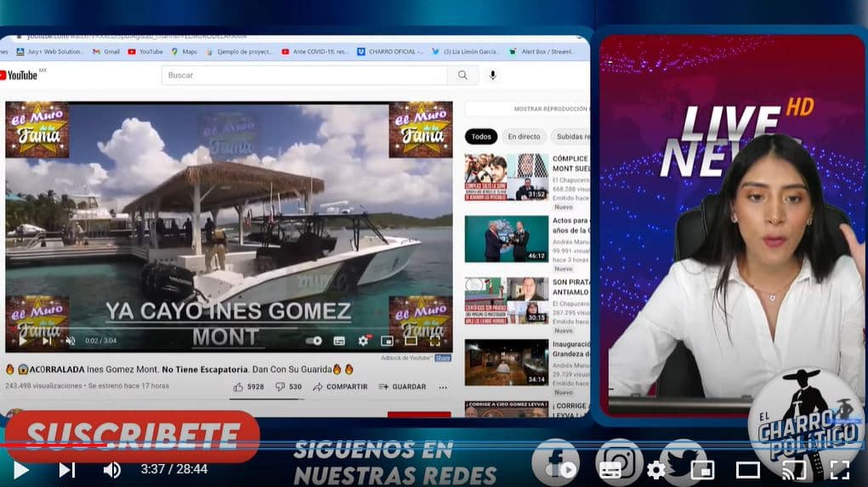
Task: Open the Alert Box / Streaml... bookmark
Action: (x=542, y=52)
